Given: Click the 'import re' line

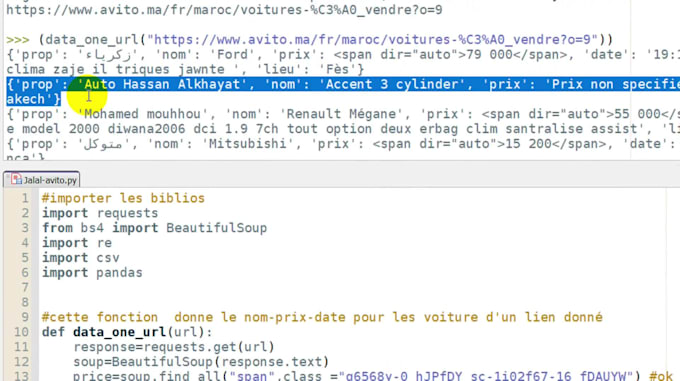Looking at the screenshot, I should 77,243.
